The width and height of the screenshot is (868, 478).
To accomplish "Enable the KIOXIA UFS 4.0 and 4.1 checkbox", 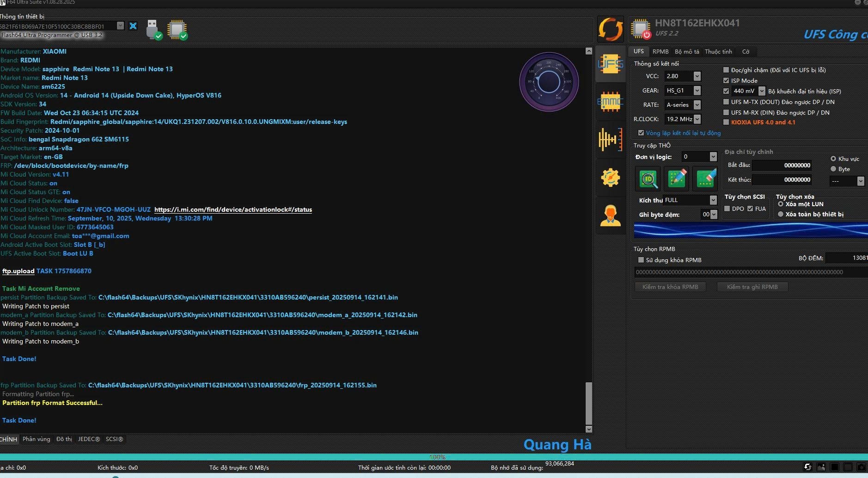I will point(726,123).
